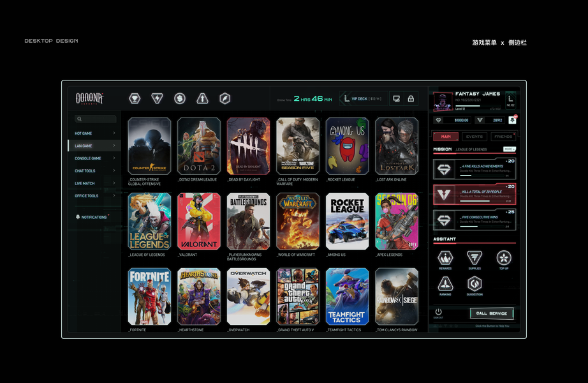
Task: Expand the Live Match chevron arrow
Action: pyautogui.click(x=114, y=183)
